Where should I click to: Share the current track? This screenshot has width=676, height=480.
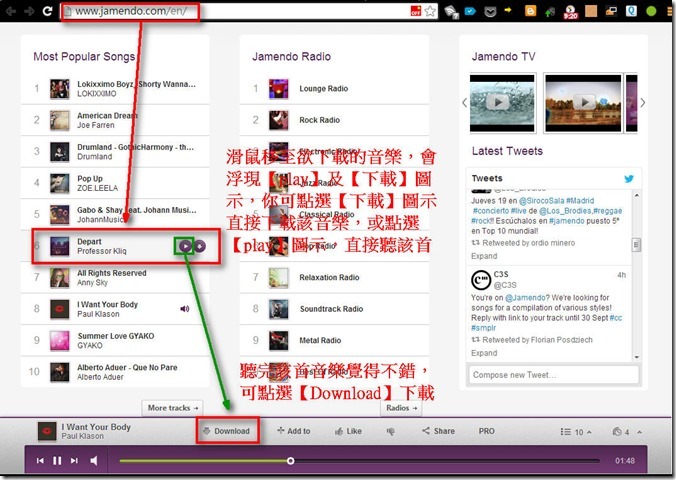[438, 431]
